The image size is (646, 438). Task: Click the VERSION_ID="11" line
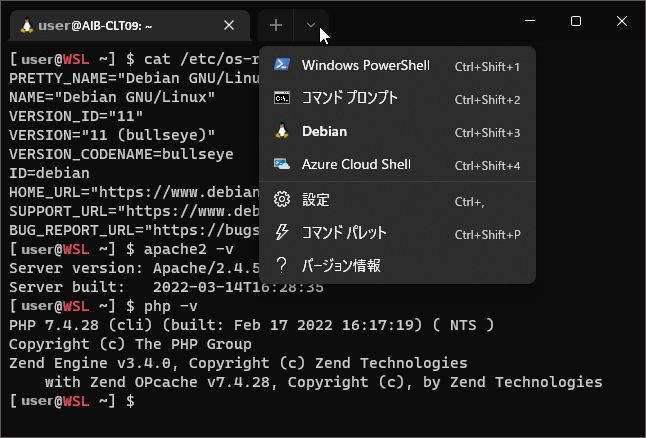(76, 116)
